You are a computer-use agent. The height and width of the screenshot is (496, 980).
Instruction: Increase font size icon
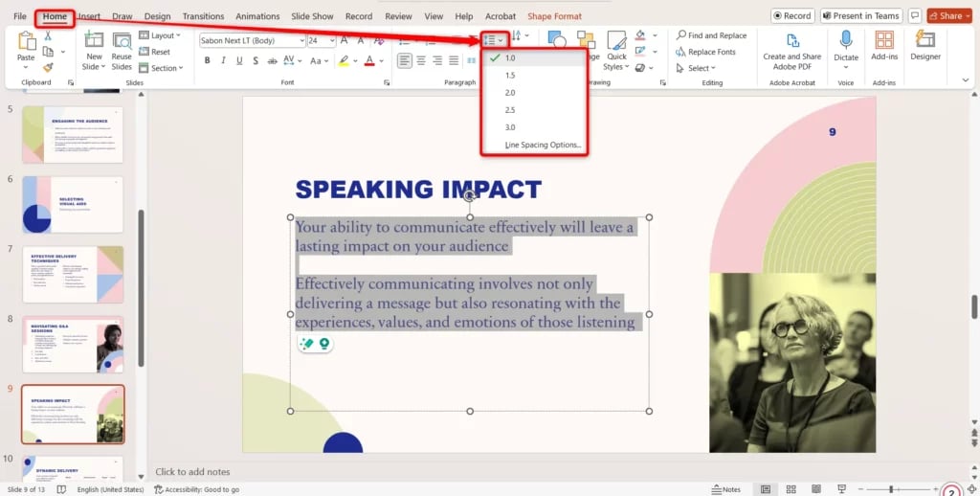click(345, 40)
